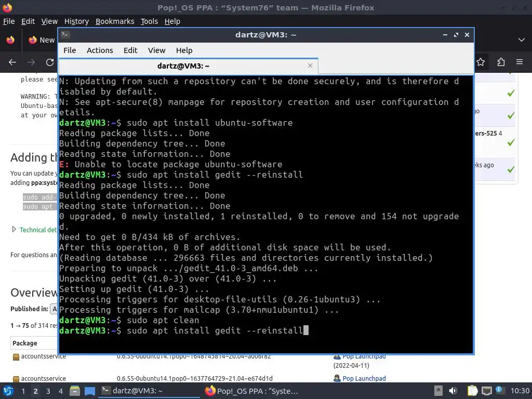The width and height of the screenshot is (532, 399).
Task: Open Firefox Help menu
Action: [x=172, y=21]
